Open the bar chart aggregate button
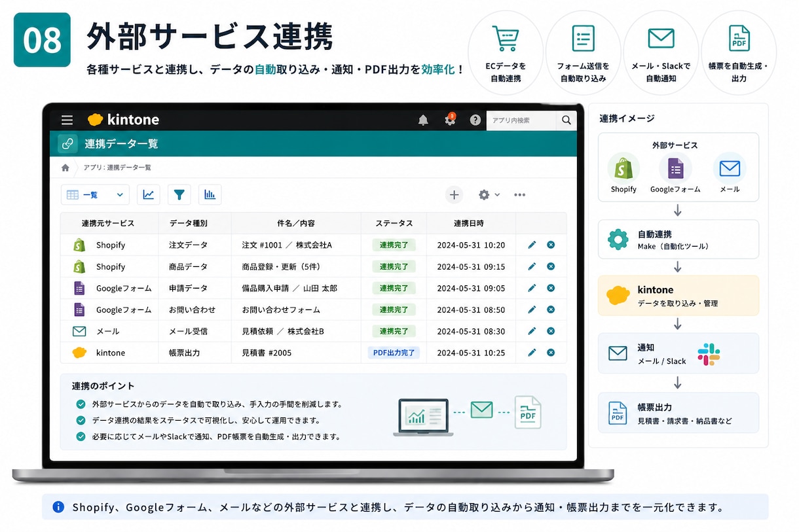This screenshot has height=532, width=799. coord(210,194)
